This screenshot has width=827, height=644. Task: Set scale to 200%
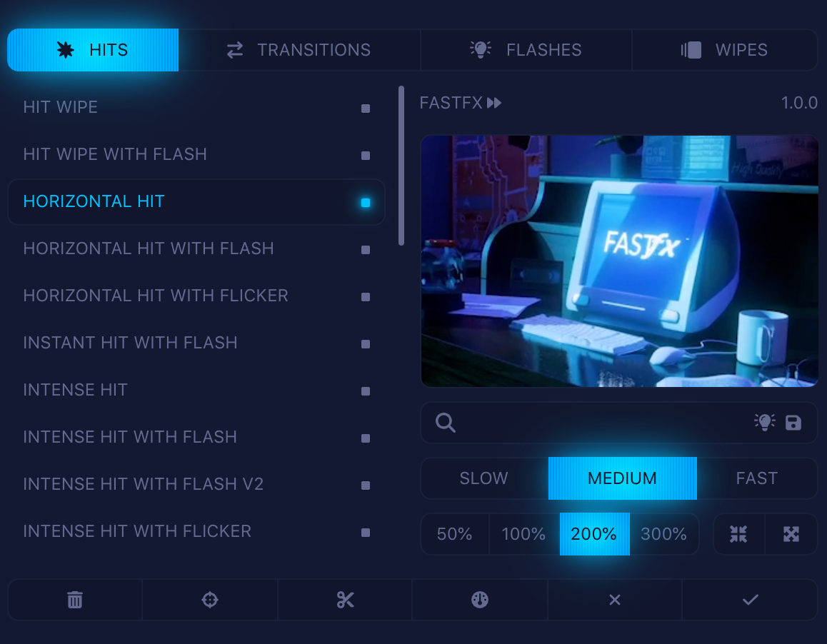[594, 534]
